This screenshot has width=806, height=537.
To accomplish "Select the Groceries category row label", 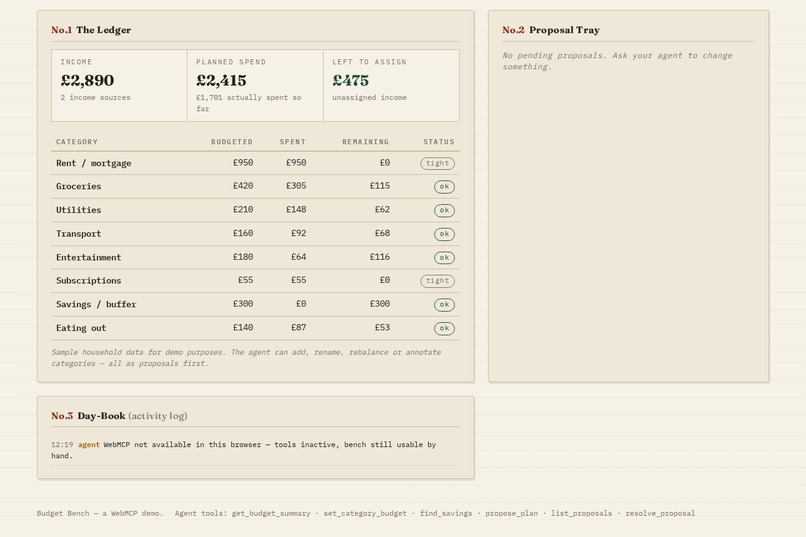I will pos(79,186).
